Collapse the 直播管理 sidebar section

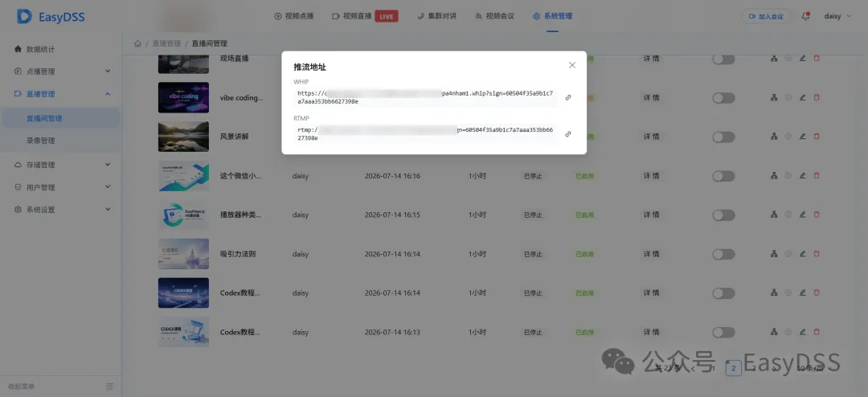tap(61, 94)
